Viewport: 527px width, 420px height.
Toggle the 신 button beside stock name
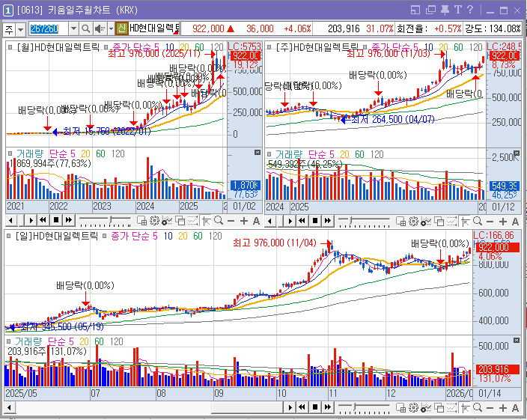point(122,28)
